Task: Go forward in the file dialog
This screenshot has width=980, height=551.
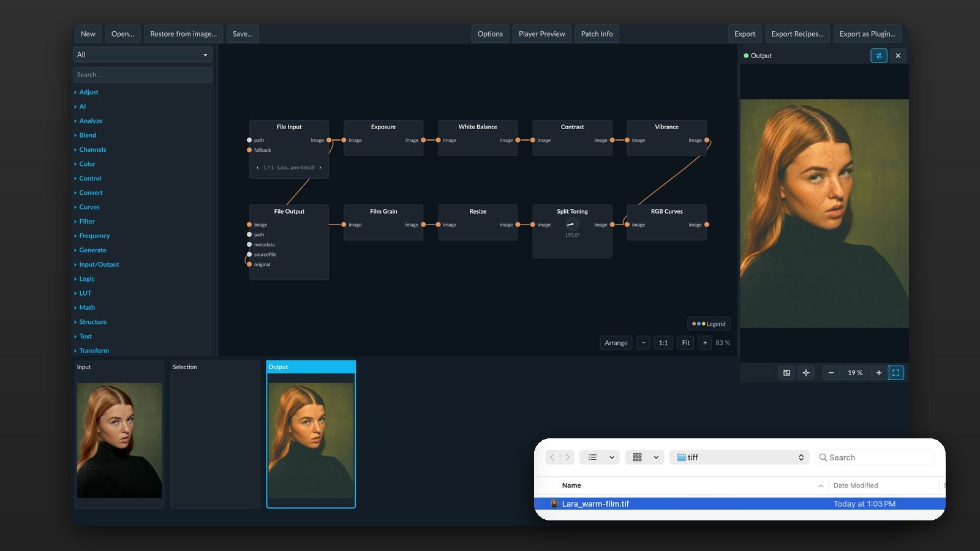Action: (x=568, y=457)
